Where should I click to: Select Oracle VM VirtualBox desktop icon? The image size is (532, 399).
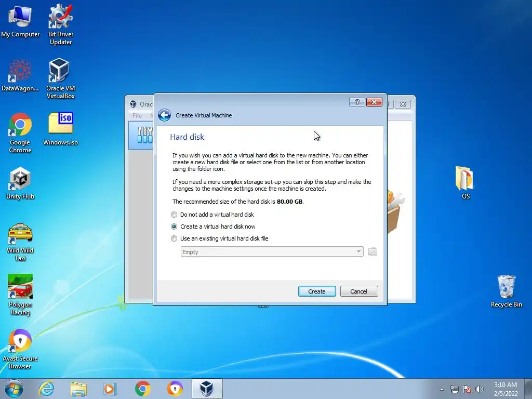pos(60,78)
